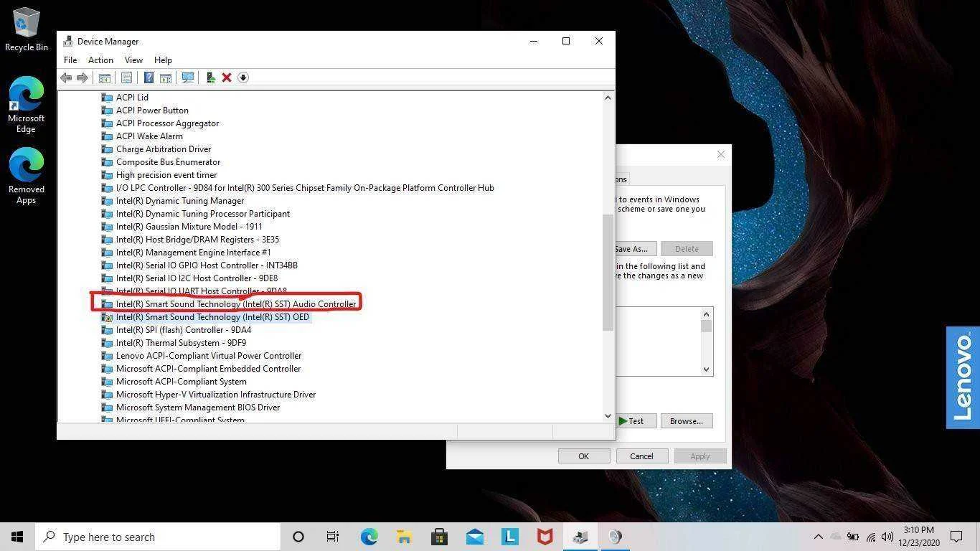Open Properties via the toolbar icon
The width and height of the screenshot is (980, 551).
pos(126,77)
